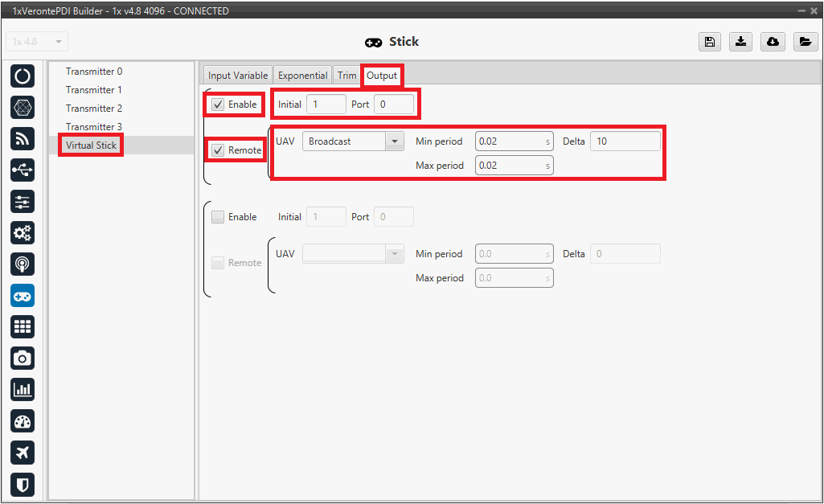Open the Input Variable tab
Screen dimensions: 824x504
pos(237,76)
